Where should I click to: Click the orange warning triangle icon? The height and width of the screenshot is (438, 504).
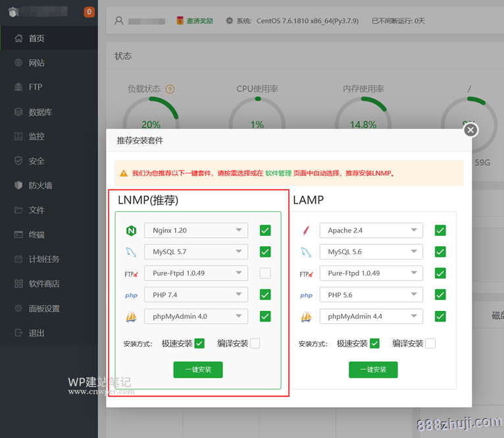pyautogui.click(x=124, y=173)
